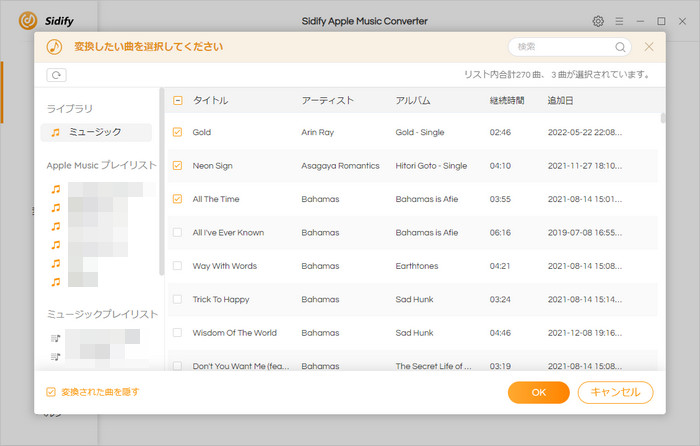Open Sidify settings gear icon
700x446 pixels.
click(598, 21)
